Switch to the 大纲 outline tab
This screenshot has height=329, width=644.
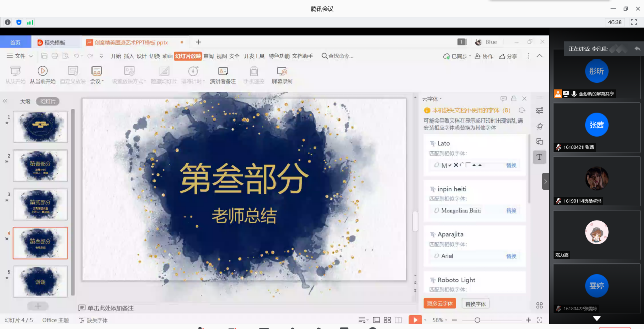point(25,102)
